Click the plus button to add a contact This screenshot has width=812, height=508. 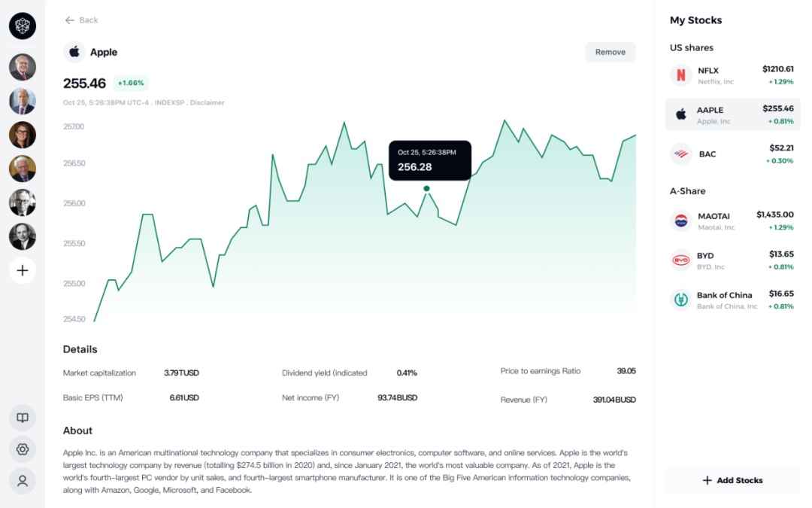coord(22,270)
